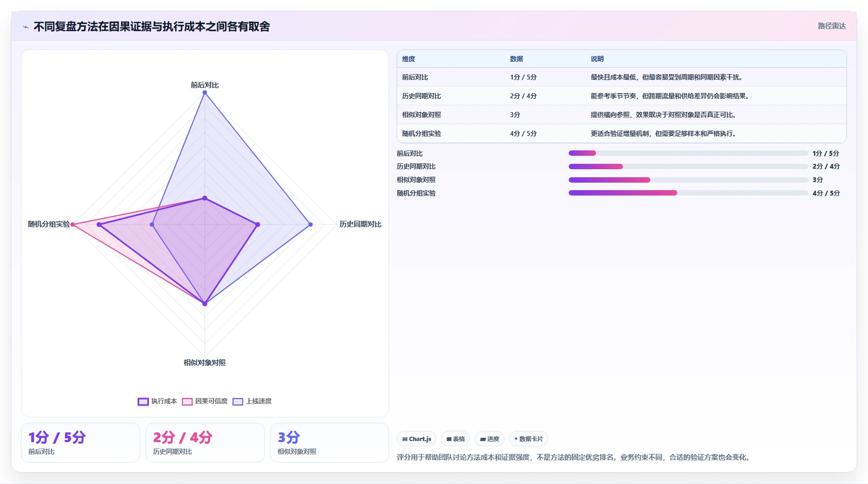Click the blue radar point at 前后对比 peak

click(x=205, y=93)
